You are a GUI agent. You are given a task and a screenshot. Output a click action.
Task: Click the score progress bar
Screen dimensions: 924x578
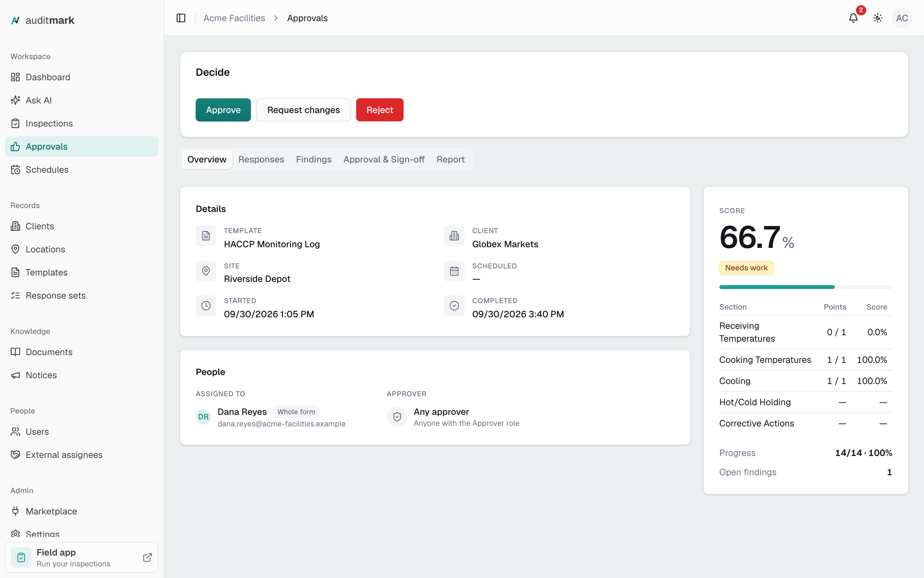click(806, 287)
